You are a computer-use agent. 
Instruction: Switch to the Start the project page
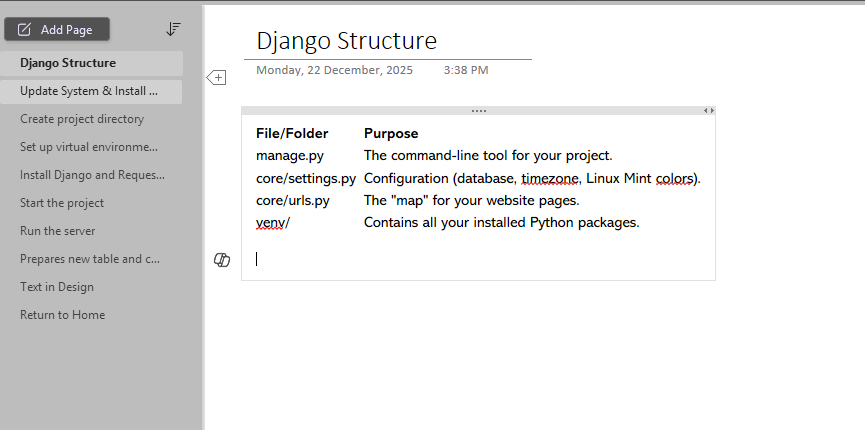[x=62, y=203]
